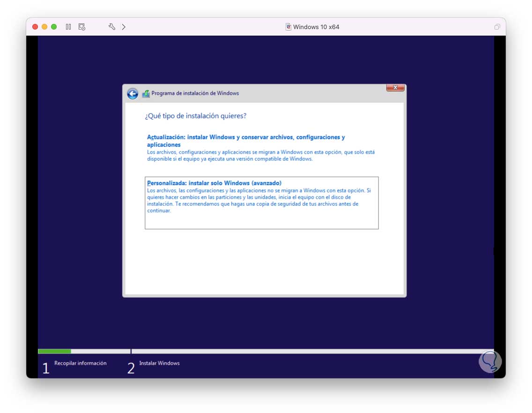
Task: Click 'Programa de instalación de Windows' title
Action: coord(195,93)
